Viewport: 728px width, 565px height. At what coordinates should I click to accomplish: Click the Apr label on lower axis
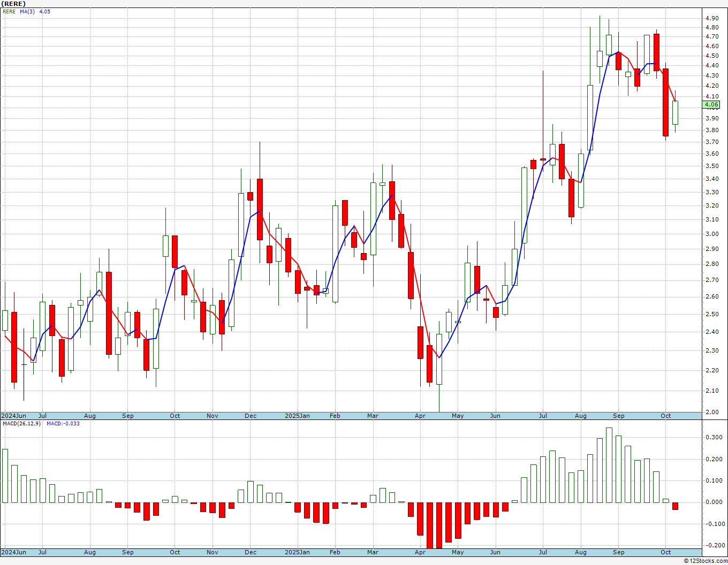click(420, 552)
